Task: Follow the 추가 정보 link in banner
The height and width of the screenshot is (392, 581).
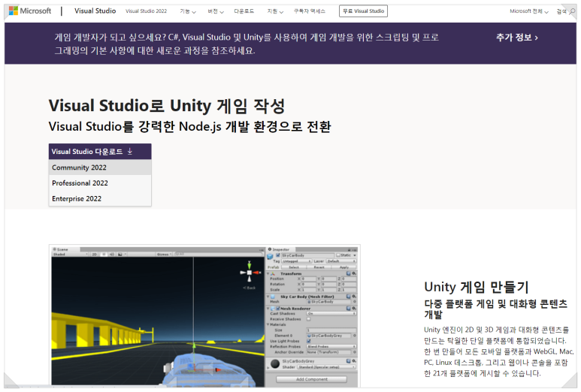Action: coord(517,38)
